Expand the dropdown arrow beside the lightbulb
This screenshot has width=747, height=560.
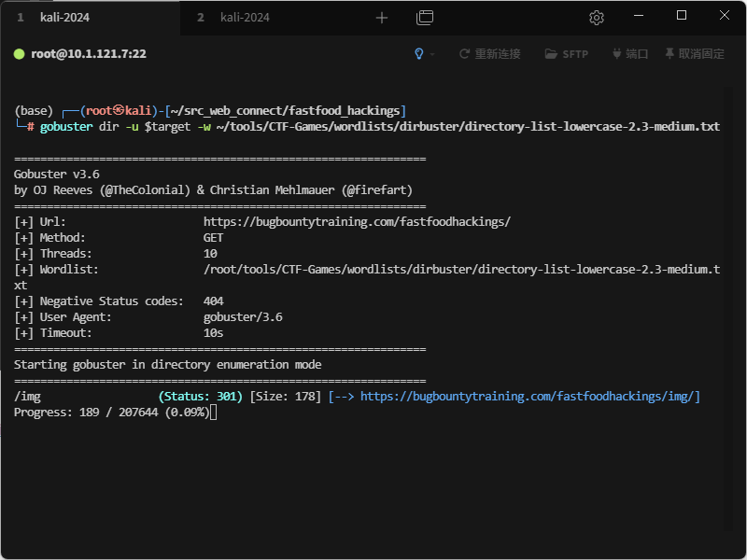coord(432,54)
